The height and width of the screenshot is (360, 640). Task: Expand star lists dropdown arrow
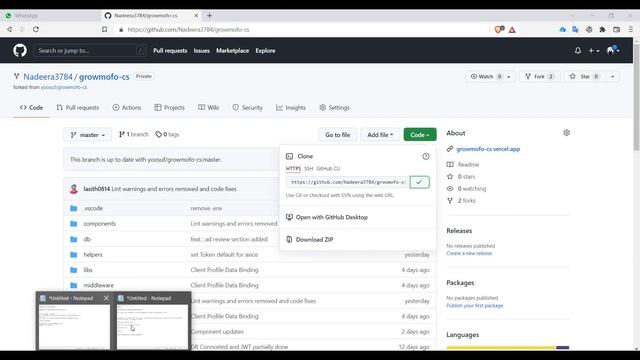coord(612,77)
